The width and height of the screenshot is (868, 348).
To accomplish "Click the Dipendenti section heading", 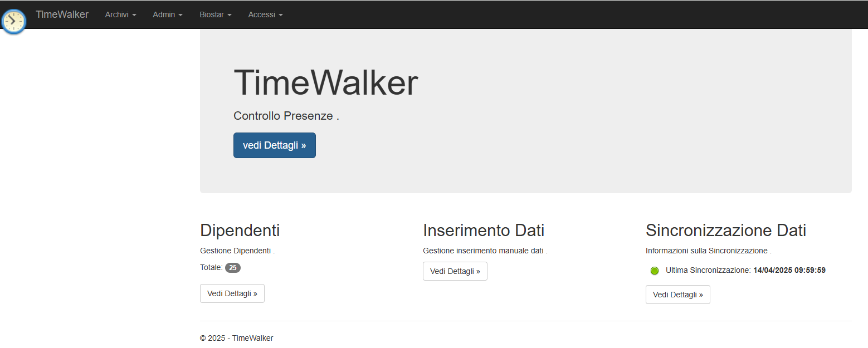I will pyautogui.click(x=240, y=230).
